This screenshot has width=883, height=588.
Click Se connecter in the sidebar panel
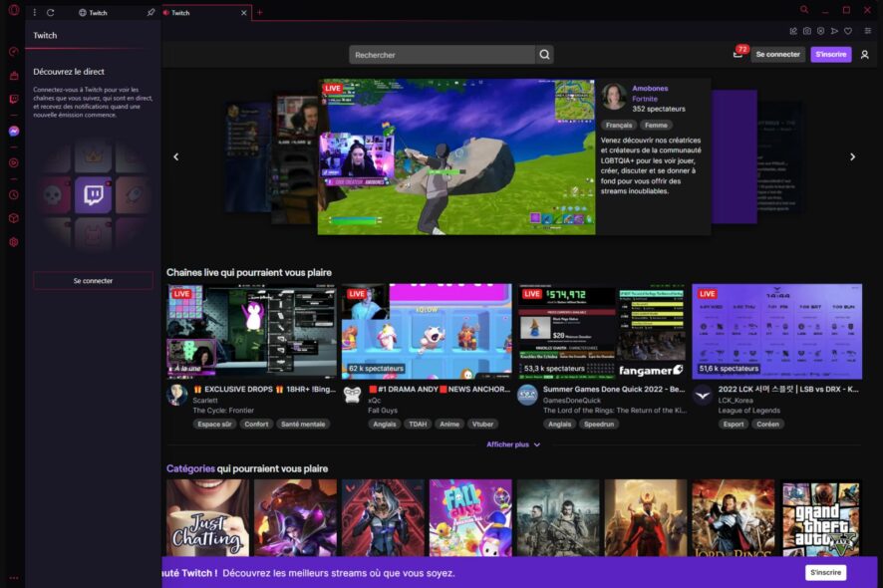click(93, 280)
